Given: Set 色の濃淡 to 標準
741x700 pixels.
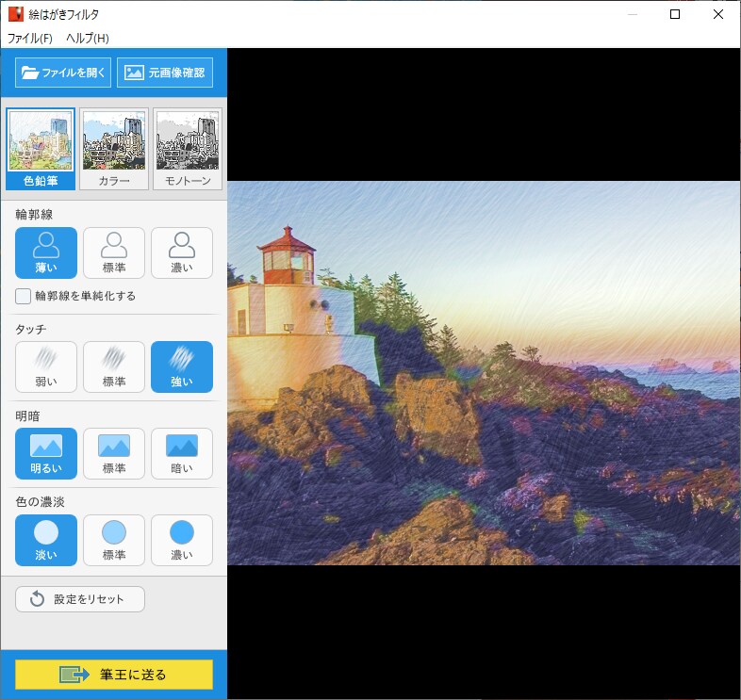Looking at the screenshot, I should pyautogui.click(x=114, y=541).
